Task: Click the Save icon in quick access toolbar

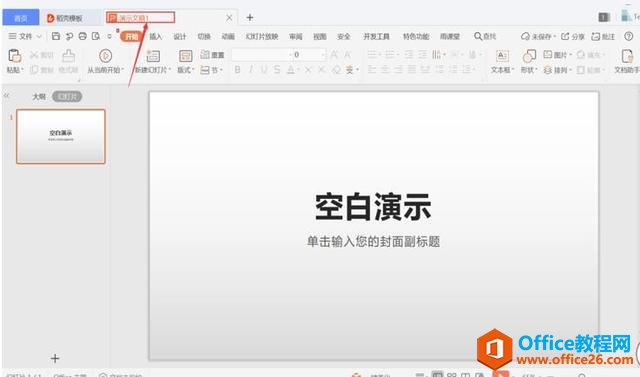Action: [x=56, y=36]
